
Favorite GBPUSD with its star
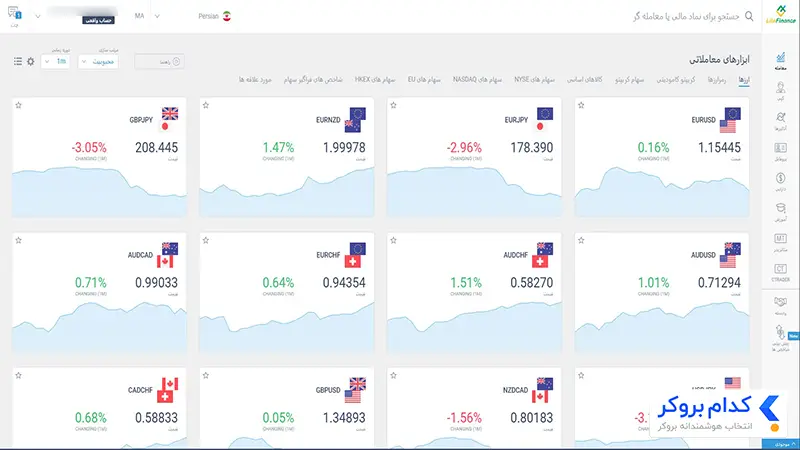[x=206, y=376]
